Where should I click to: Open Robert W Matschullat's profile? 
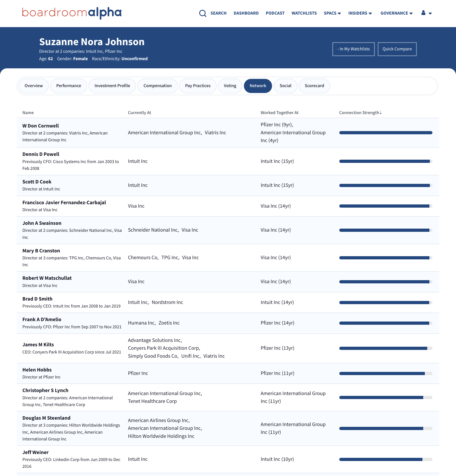47,278
